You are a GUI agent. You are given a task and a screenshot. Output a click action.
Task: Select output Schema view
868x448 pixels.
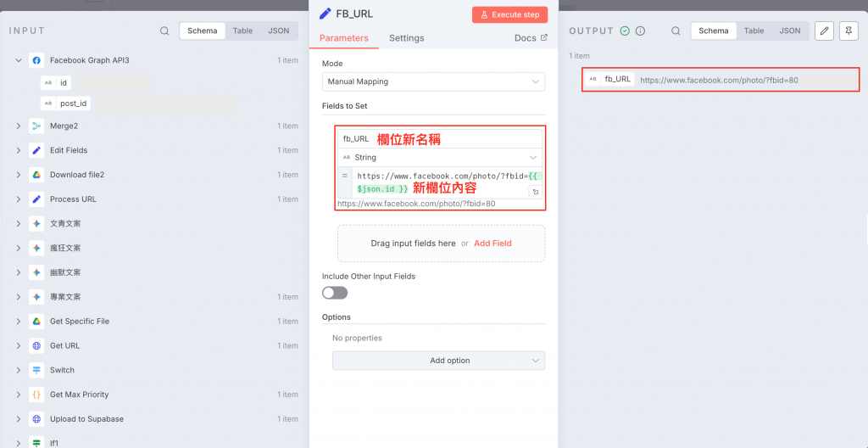(714, 31)
